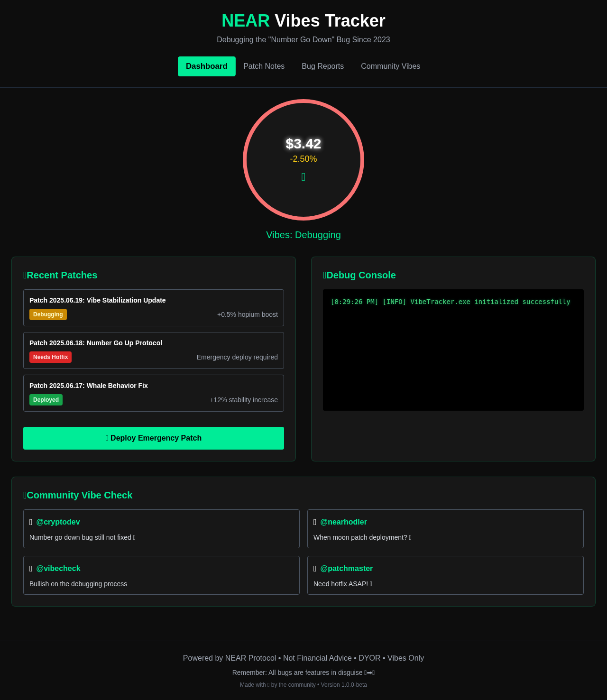Toggle the Needs Hotfix status badge
Image resolution: width=607 pixels, height=700 pixels.
coord(50,357)
